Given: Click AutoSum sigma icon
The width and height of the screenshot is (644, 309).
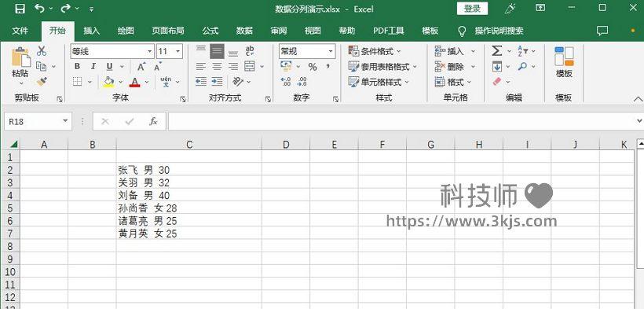Looking at the screenshot, I should point(496,51).
